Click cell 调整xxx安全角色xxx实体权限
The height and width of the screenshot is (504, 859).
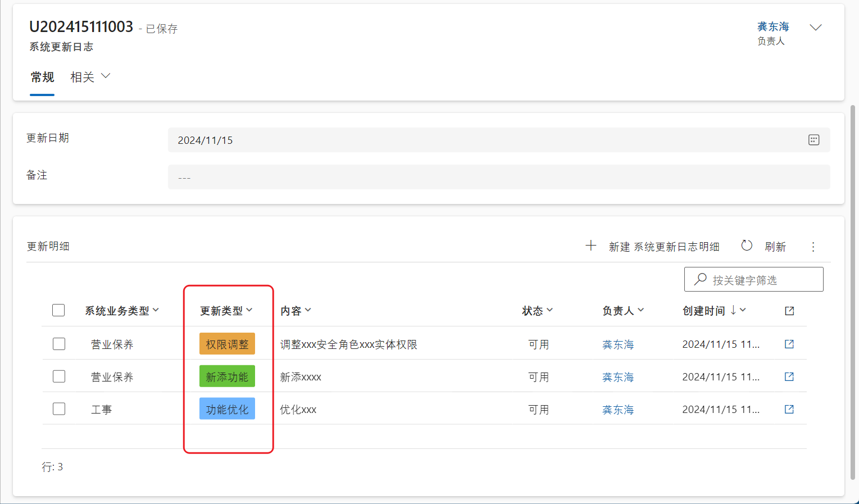348,344
